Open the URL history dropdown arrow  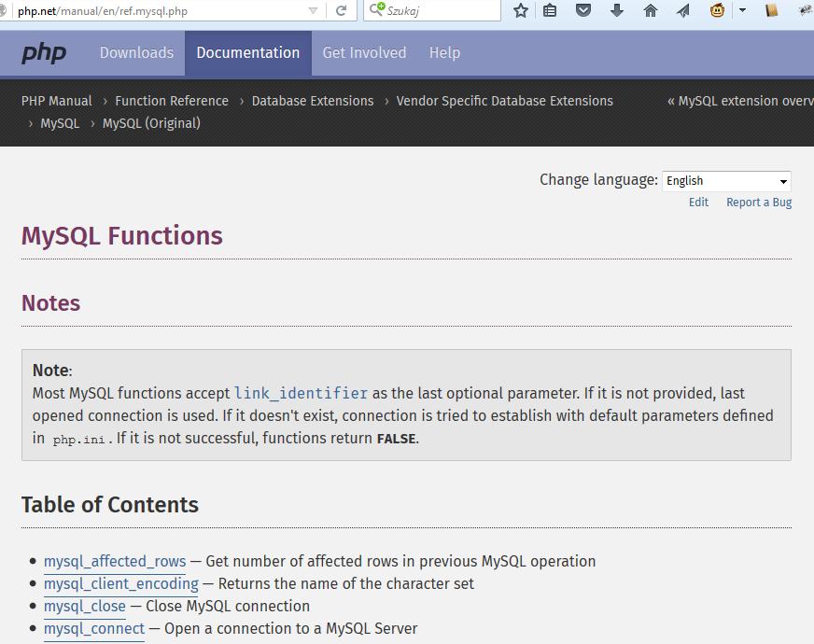click(313, 11)
